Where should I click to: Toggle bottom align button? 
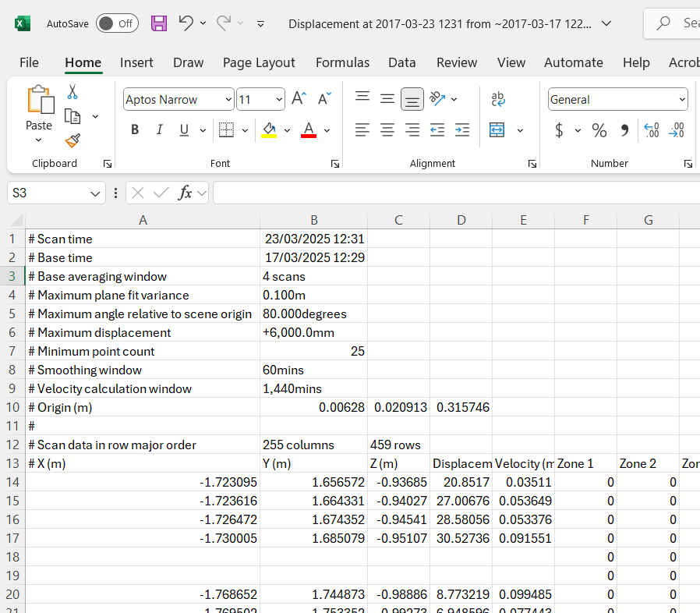(x=412, y=99)
